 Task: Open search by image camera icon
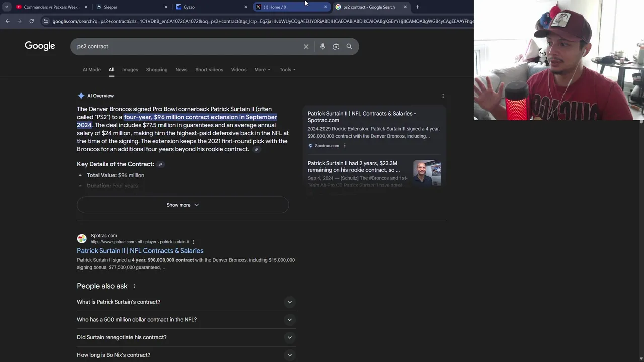click(336, 46)
